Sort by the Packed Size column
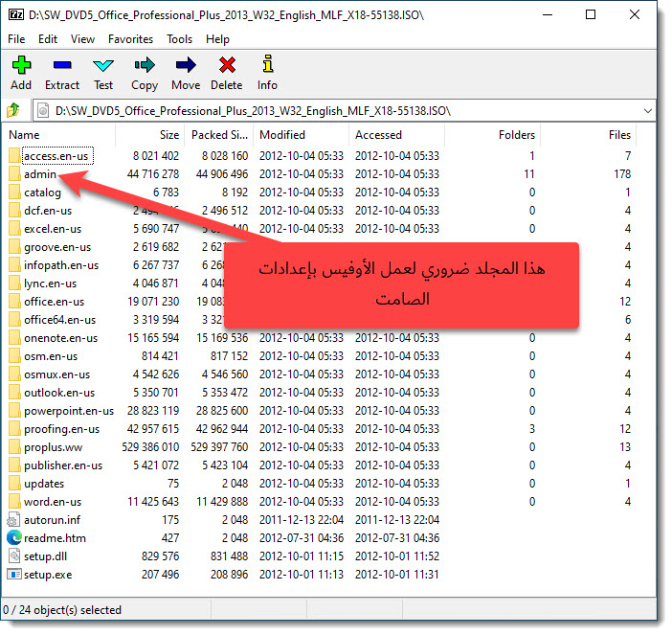This screenshot has height=635, width=672. (219, 135)
